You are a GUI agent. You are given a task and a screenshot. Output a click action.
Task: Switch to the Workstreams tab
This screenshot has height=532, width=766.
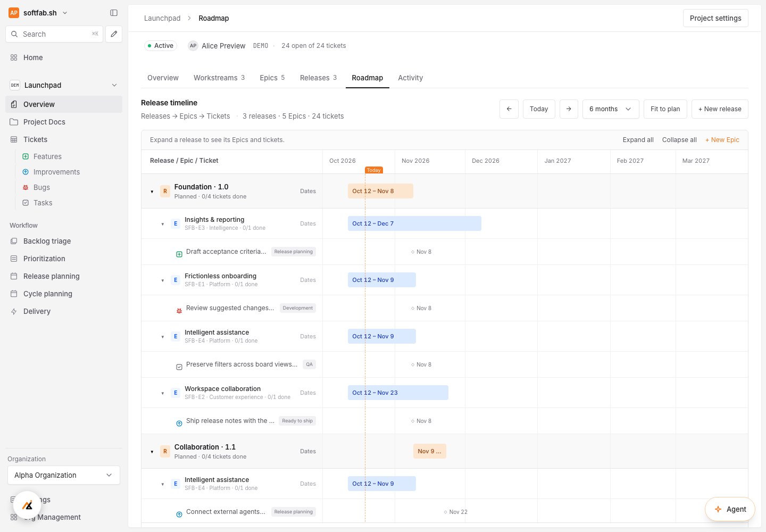[x=219, y=78]
